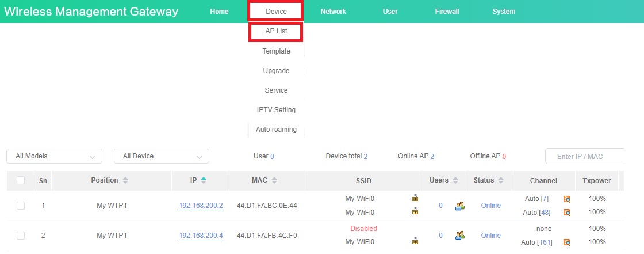This screenshot has width=644, height=254.
Task: Select Auto roaming in the Device menu
Action: click(276, 130)
